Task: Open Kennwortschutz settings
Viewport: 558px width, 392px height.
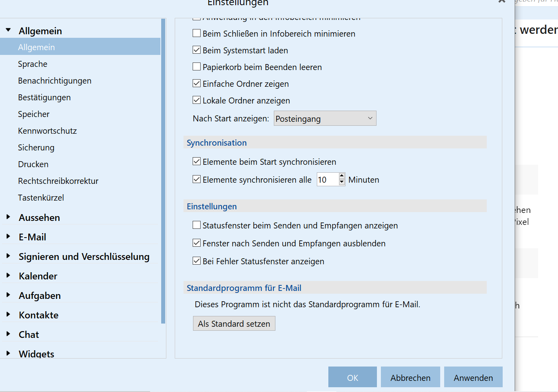Action: coord(47,131)
